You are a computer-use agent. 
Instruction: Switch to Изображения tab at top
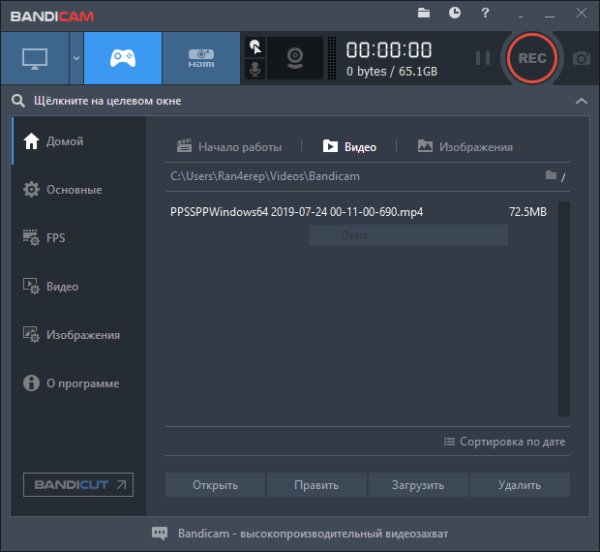pyautogui.click(x=465, y=147)
